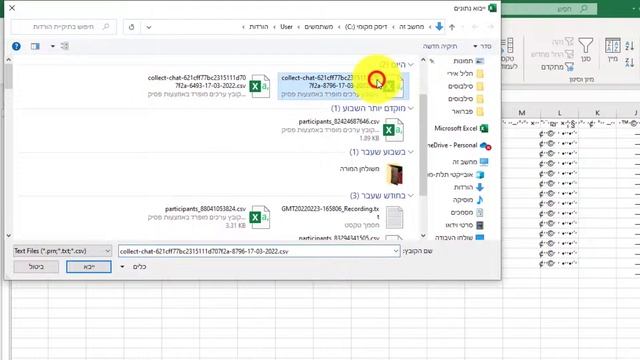The image size is (640, 360).
Task: Select OneDrive - Personal in navigation pane
Action: pyautogui.click(x=459, y=145)
